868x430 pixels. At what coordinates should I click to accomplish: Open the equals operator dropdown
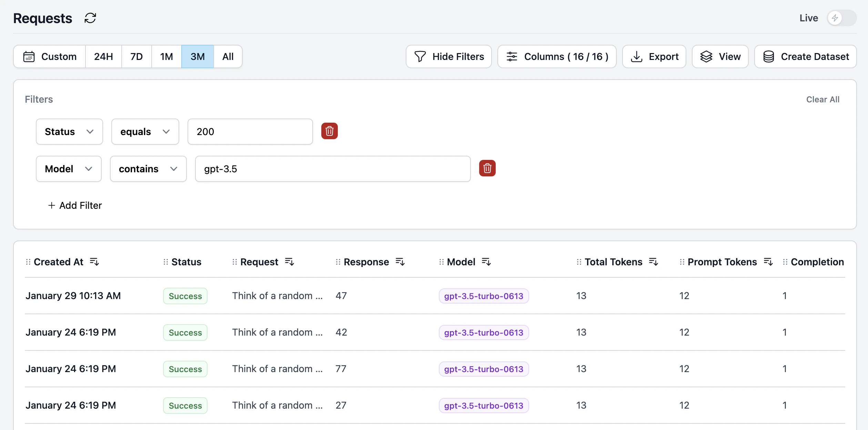point(145,131)
